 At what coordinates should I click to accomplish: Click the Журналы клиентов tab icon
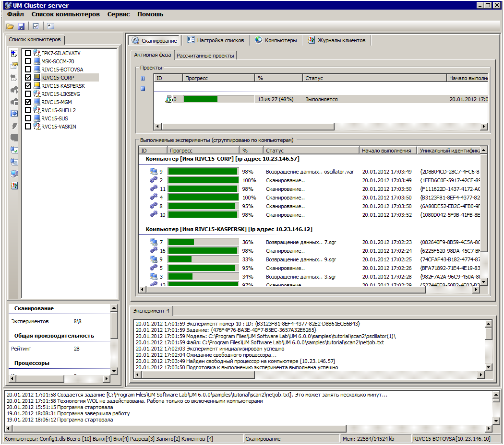312,40
